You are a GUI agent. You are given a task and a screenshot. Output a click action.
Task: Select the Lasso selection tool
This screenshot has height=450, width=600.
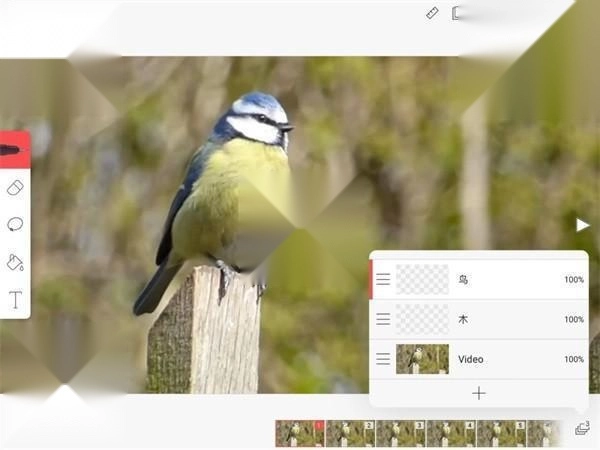[x=15, y=224]
